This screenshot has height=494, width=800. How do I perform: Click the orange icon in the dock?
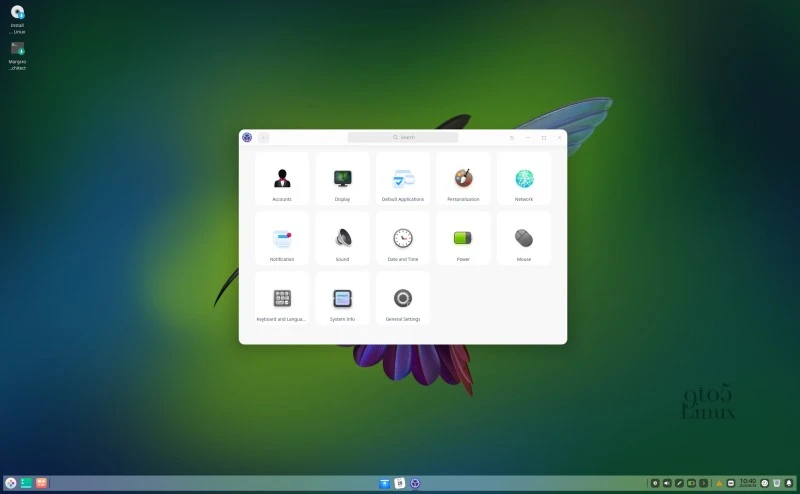(41, 483)
